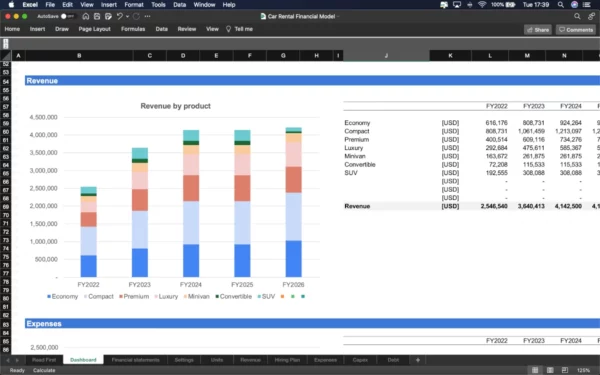This screenshot has height=375, width=600.
Task: Click the outline level buttons above row headers
Action: coord(5,43)
